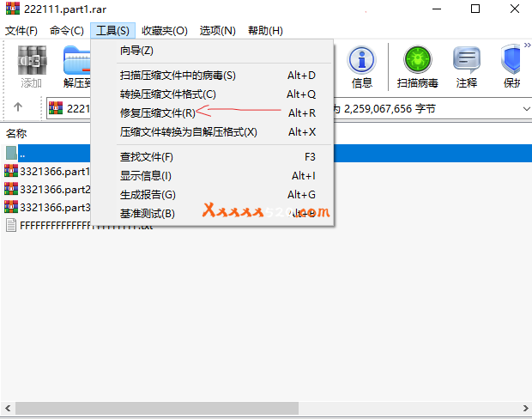This screenshot has width=532, height=419.
Task: Open the 帮助(H) menu
Action: [265, 31]
